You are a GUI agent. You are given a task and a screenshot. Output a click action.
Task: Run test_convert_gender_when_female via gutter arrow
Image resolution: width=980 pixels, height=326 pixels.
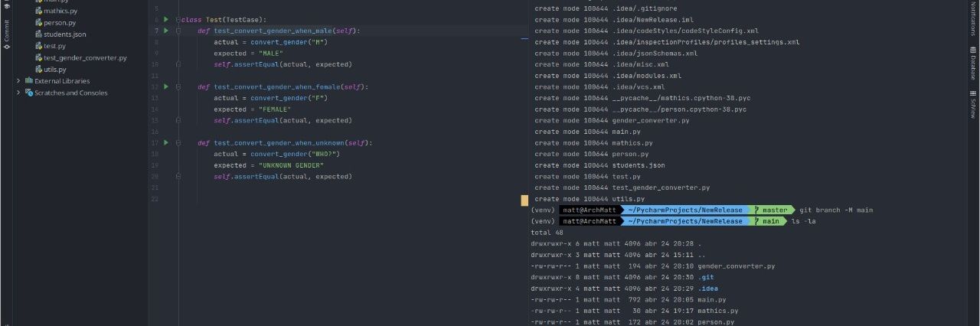166,86
